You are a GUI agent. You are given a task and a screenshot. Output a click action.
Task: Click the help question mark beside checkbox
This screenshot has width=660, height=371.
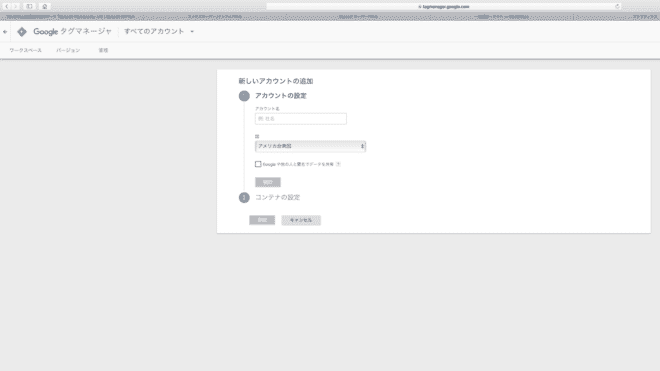[338, 164]
